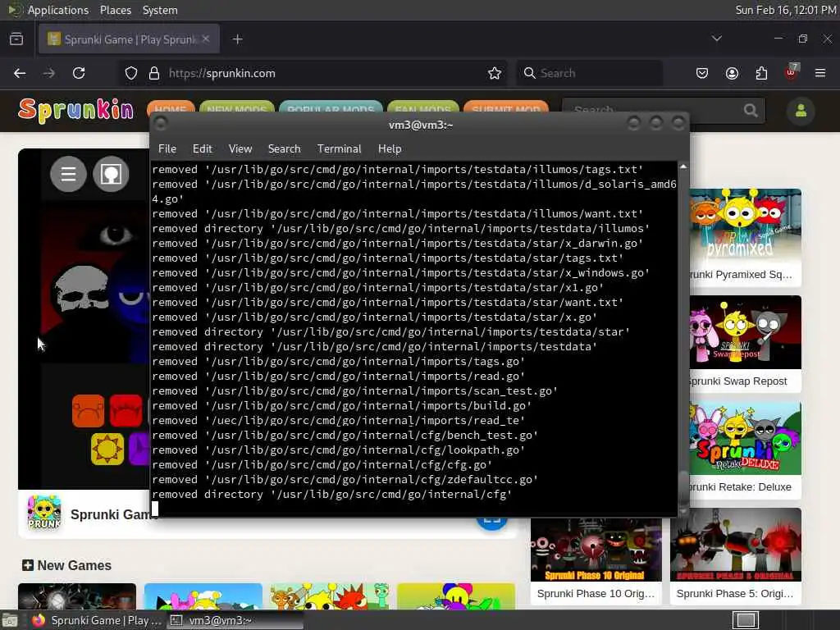This screenshot has height=630, width=840.
Task: Show tracking protection shield info
Action: pos(130,73)
